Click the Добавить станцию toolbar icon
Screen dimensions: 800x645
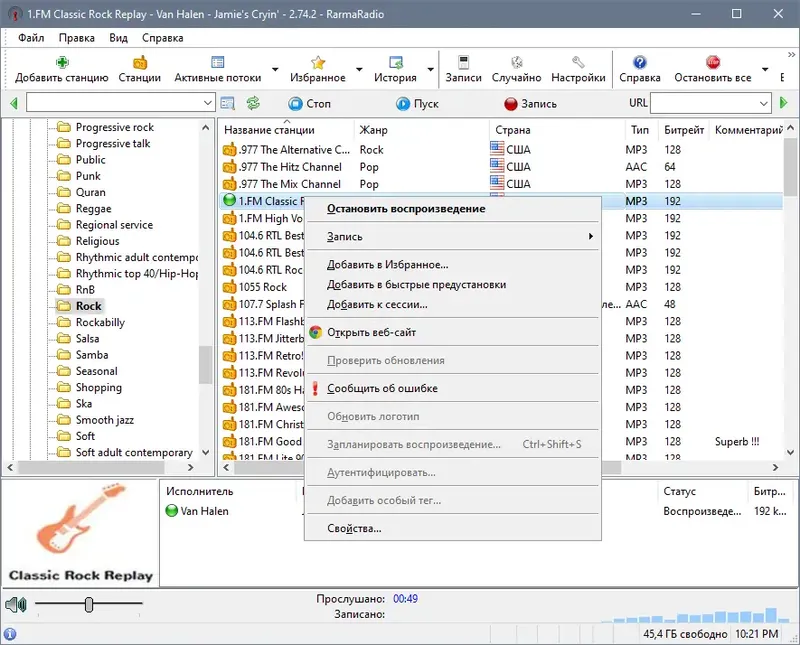click(60, 67)
